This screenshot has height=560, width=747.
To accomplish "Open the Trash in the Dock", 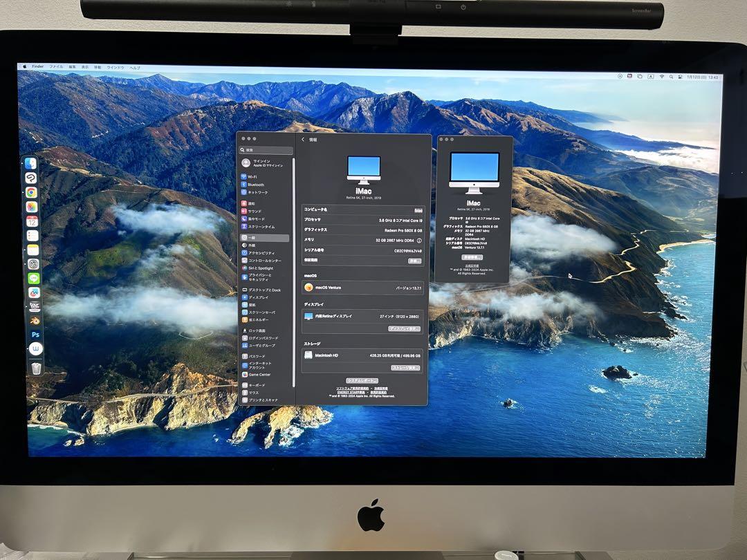I will tap(36, 368).
